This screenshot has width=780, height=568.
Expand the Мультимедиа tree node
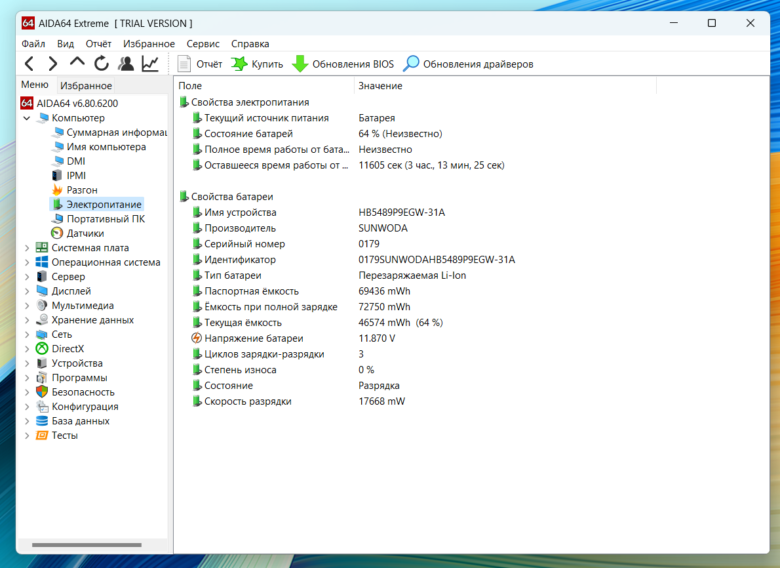(27, 305)
